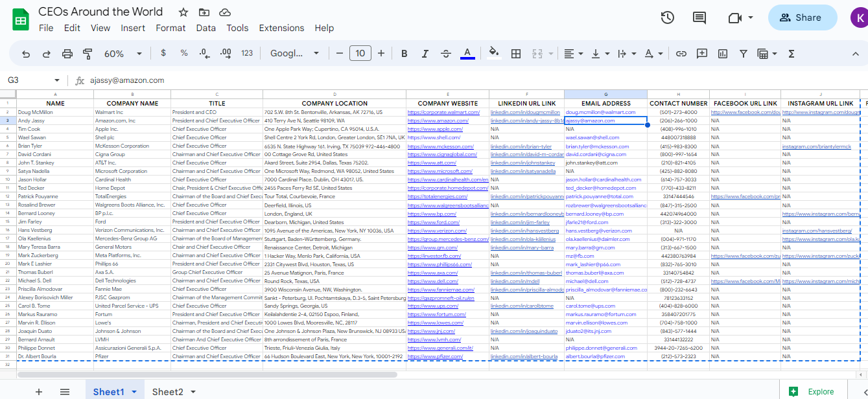868x399 pixels.
Task: Decrease decimal places
Action: tap(205, 53)
